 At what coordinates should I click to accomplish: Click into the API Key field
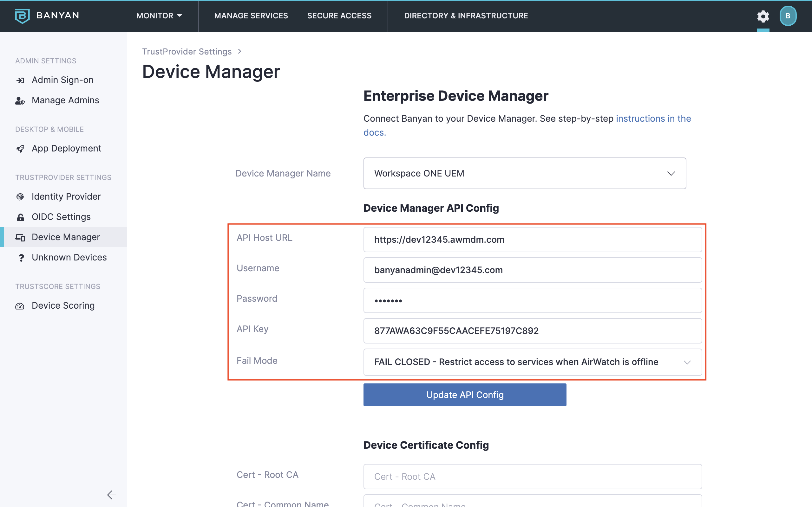(x=532, y=331)
